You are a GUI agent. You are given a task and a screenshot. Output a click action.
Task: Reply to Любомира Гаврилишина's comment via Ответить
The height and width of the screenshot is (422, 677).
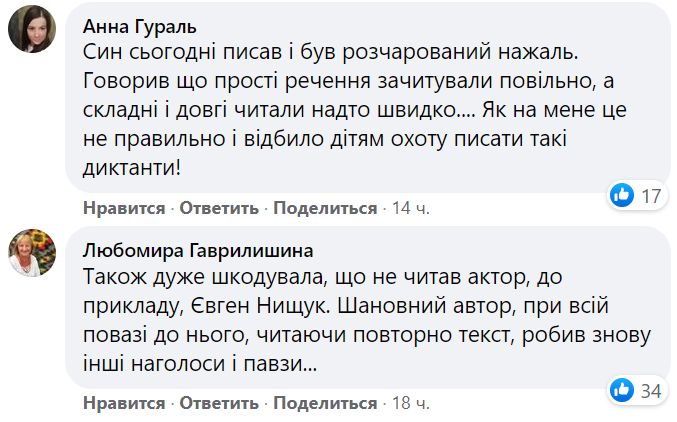pos(219,404)
